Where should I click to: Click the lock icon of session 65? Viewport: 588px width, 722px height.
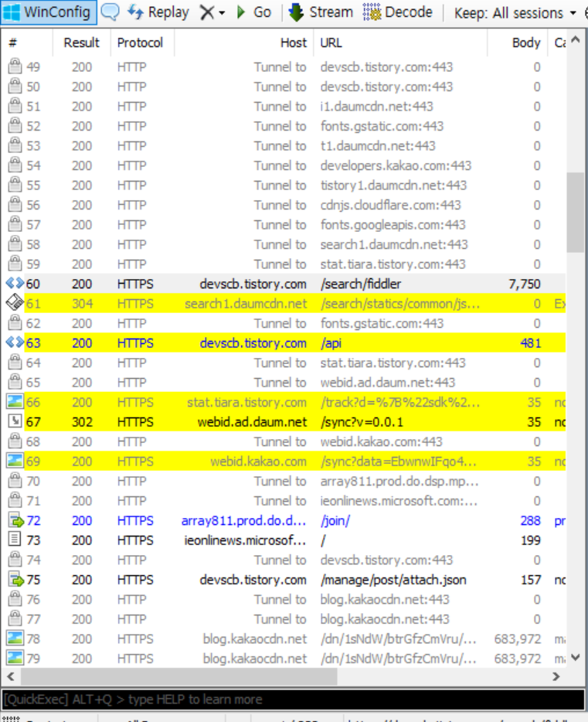(15, 382)
